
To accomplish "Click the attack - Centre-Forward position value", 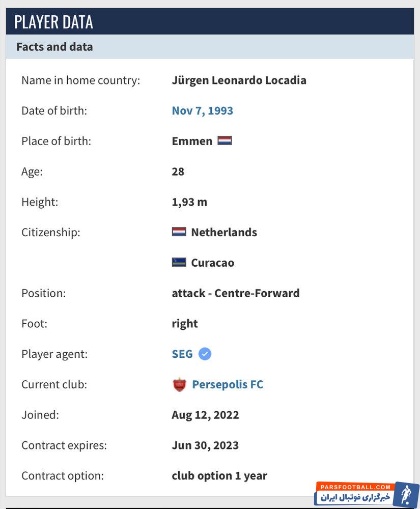I will click(x=236, y=293).
